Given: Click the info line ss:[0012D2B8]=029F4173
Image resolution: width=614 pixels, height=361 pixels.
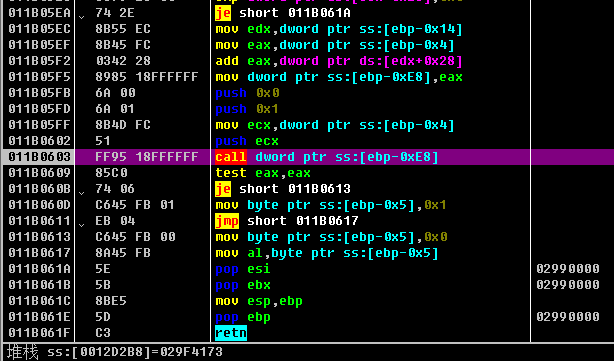Looking at the screenshot, I should (135, 352).
